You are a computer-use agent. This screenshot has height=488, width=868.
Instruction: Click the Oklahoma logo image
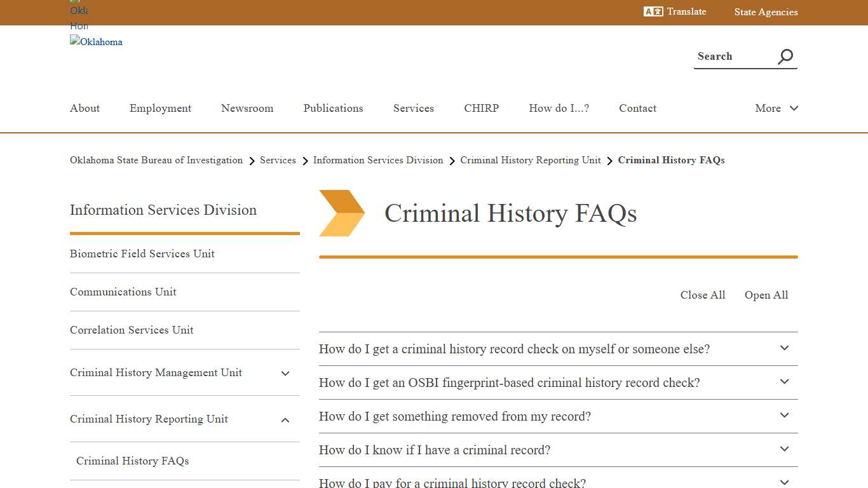[x=96, y=42]
